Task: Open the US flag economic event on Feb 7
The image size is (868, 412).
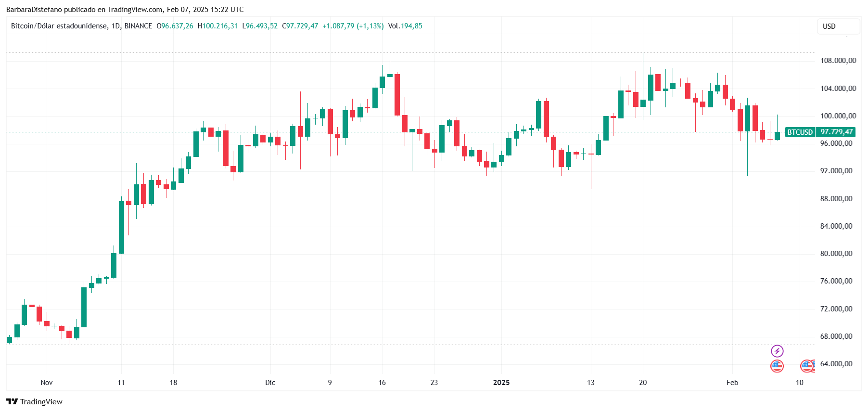Action: pyautogui.click(x=777, y=366)
